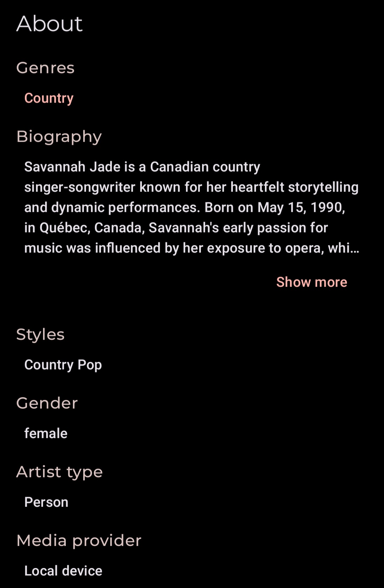Image resolution: width=384 pixels, height=588 pixels.
Task: Tap the Local device media provider
Action: pos(63,571)
